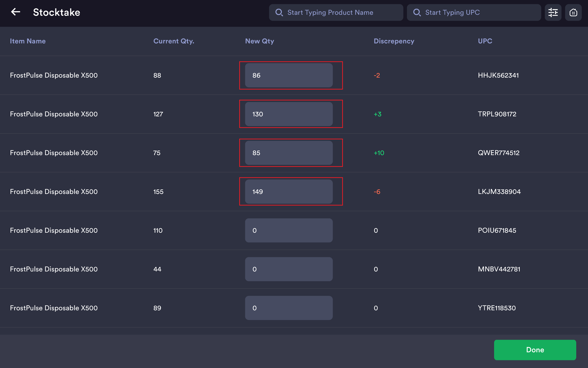The height and width of the screenshot is (368, 588).
Task: Click current quantity 110
Action: (158, 231)
